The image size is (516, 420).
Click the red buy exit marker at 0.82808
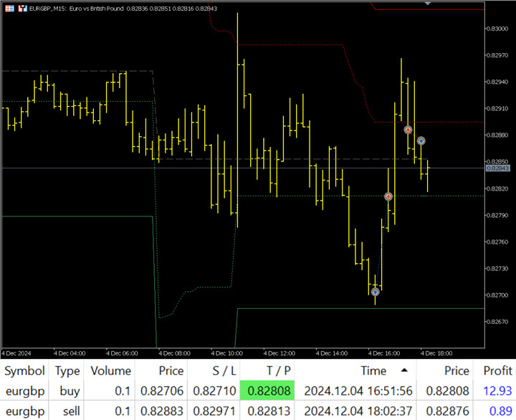388,196
